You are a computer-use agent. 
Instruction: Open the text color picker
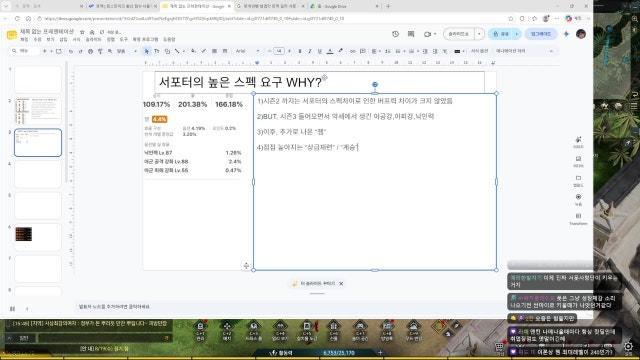(x=330, y=51)
